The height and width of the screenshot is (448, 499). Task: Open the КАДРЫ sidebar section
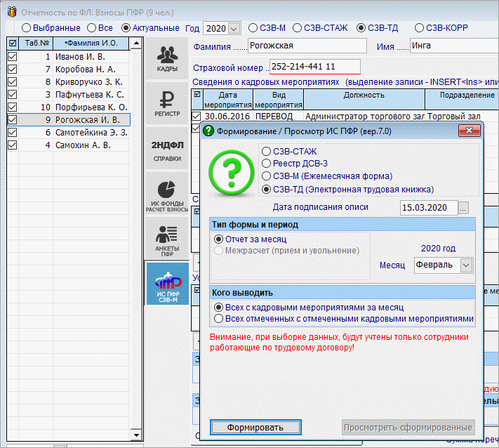tap(167, 58)
